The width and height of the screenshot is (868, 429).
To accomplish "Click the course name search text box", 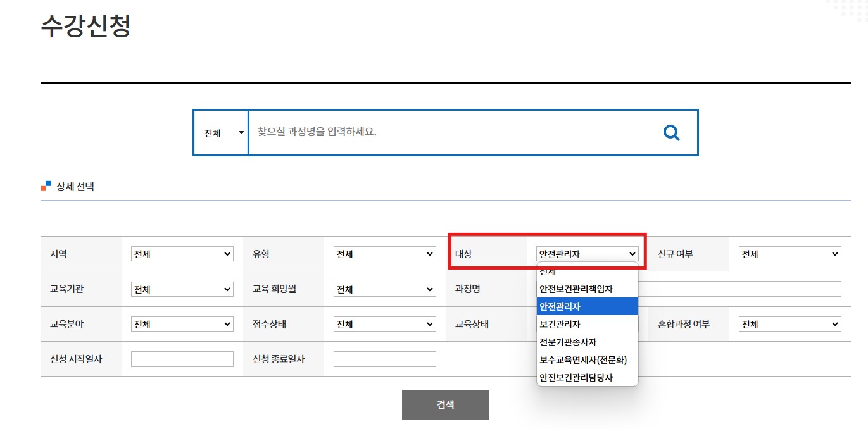I will pos(443,132).
